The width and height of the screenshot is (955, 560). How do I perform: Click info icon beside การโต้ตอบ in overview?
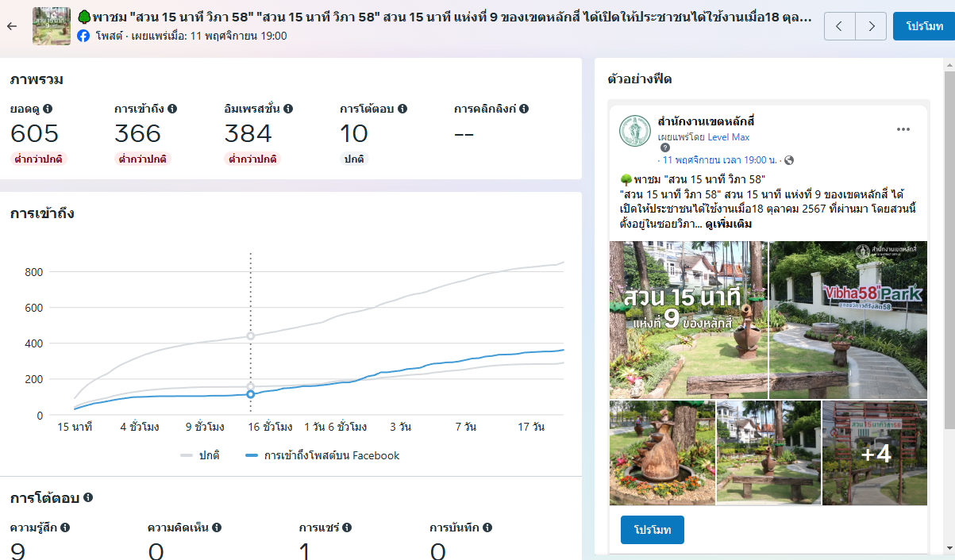pyautogui.click(x=402, y=109)
